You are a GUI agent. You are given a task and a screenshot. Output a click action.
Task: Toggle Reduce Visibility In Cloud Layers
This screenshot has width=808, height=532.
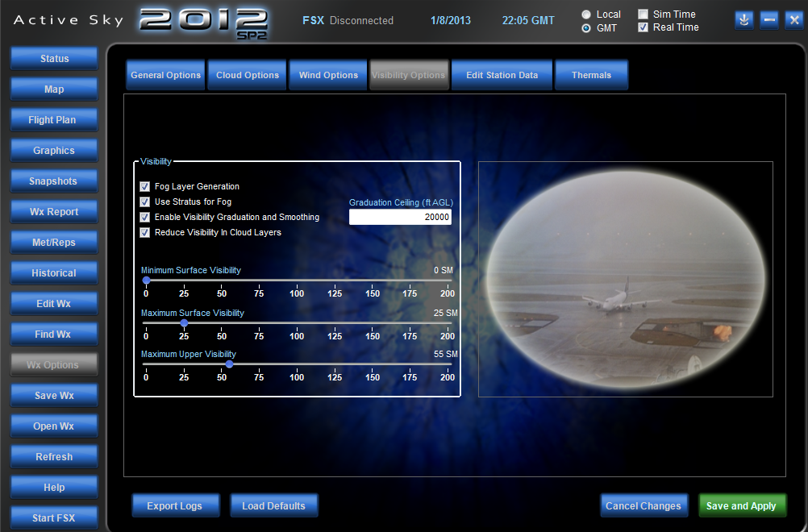[x=145, y=233]
